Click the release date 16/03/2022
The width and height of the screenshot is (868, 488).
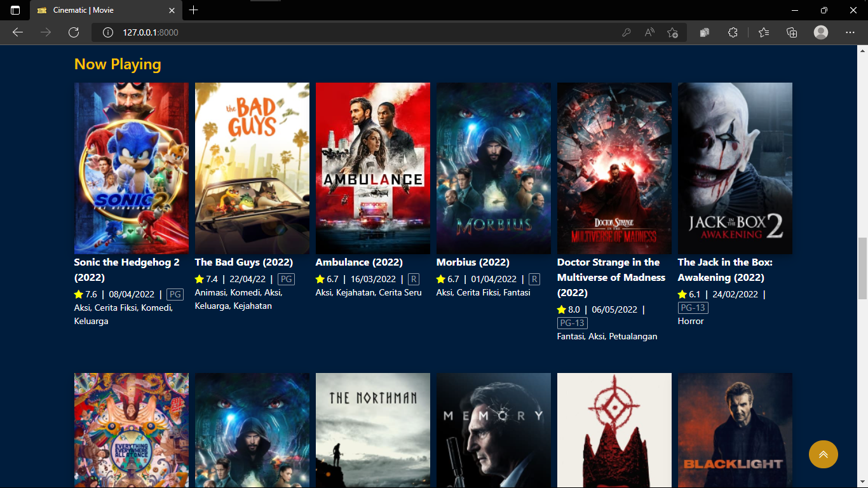tap(372, 279)
